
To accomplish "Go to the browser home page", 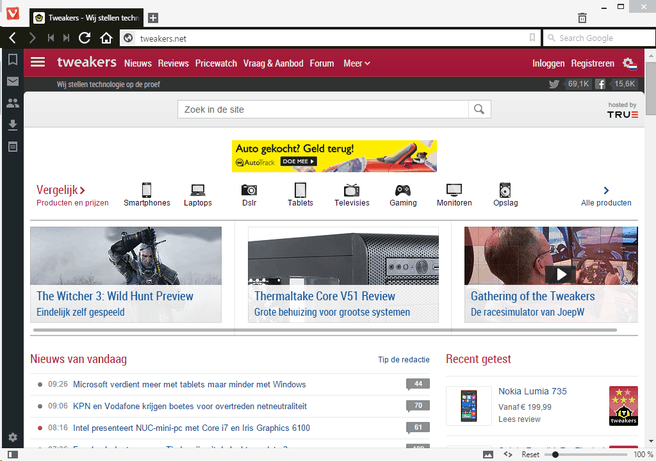I will [106, 38].
